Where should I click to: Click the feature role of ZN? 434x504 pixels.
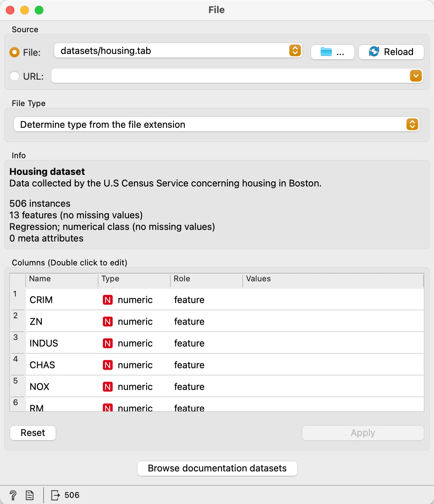[x=189, y=322]
